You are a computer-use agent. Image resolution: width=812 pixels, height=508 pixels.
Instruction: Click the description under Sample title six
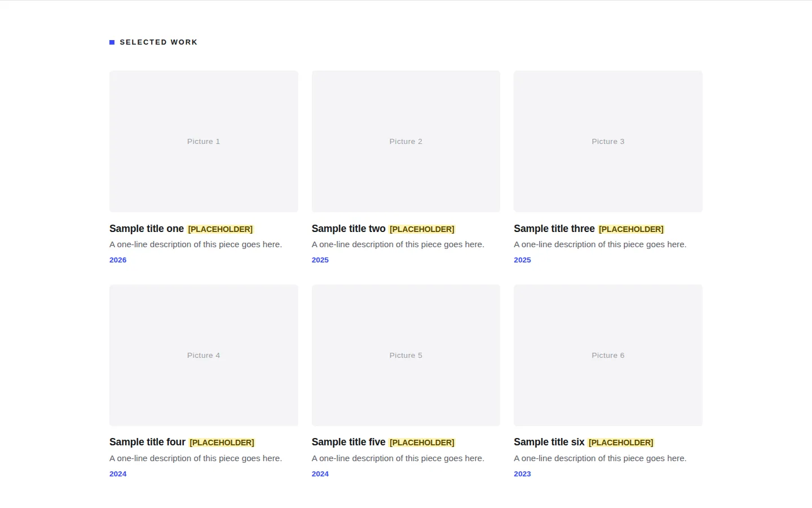[600, 458]
